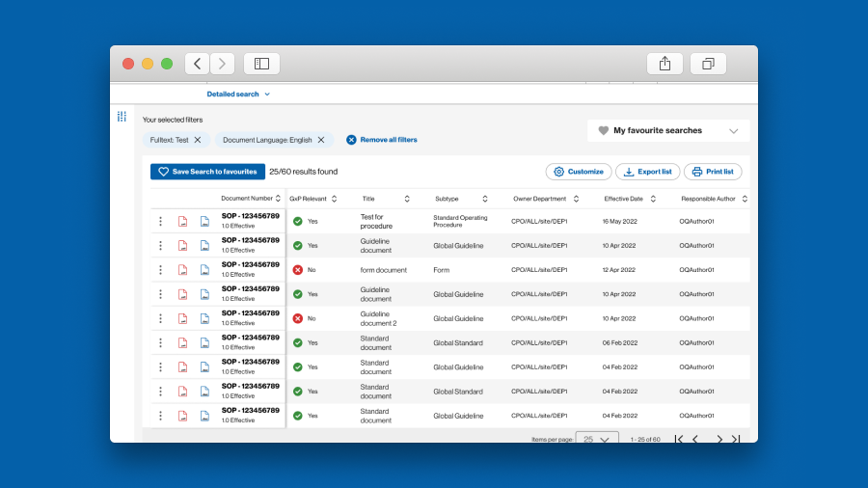Viewport: 868px width, 488px height.
Task: Export list of results
Action: click(648, 172)
